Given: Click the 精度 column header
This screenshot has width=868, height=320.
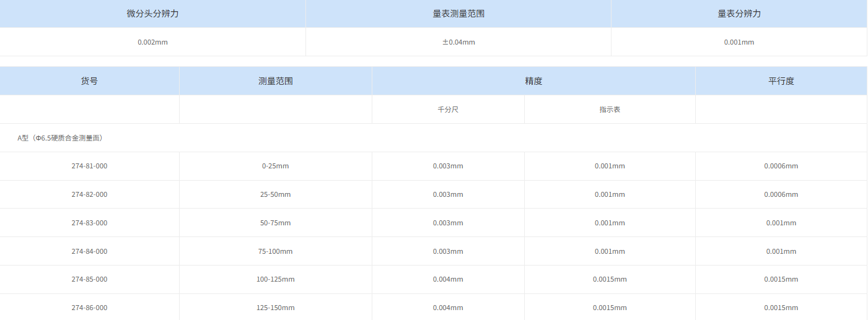Looking at the screenshot, I should tap(533, 81).
